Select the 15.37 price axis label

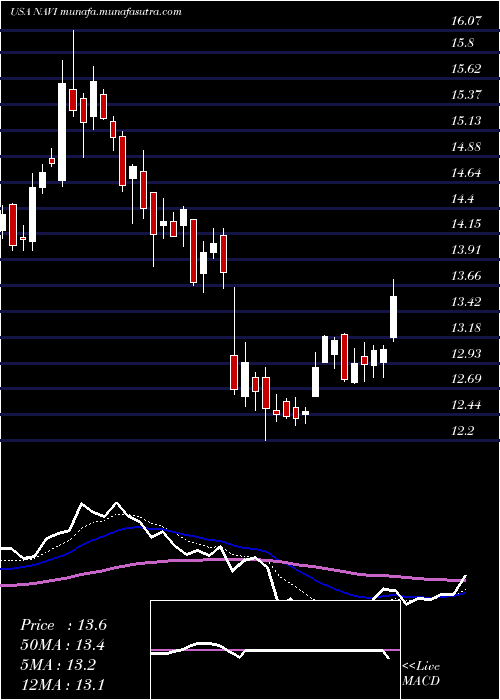[x=467, y=95]
